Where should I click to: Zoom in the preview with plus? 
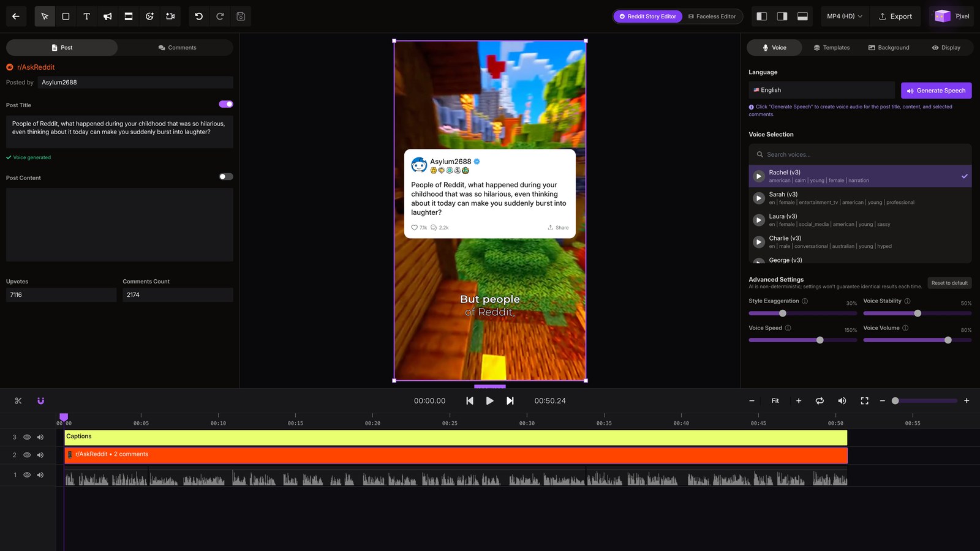click(799, 401)
